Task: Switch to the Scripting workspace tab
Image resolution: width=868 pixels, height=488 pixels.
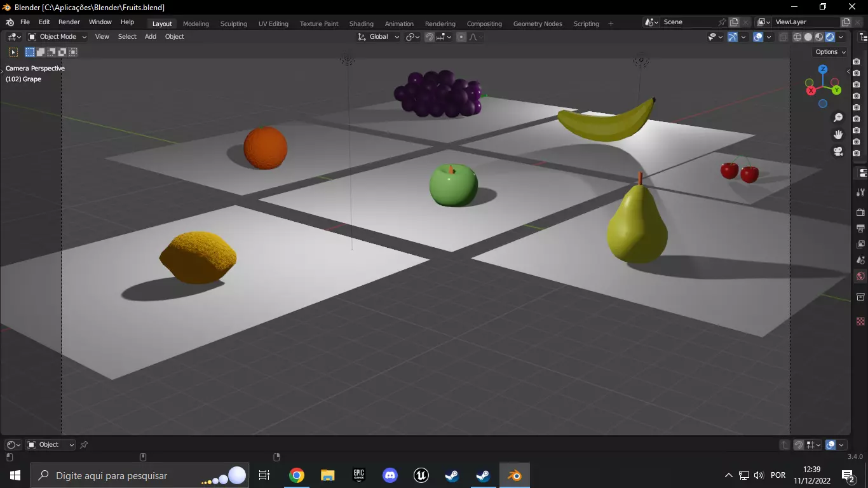Action: coord(587,24)
